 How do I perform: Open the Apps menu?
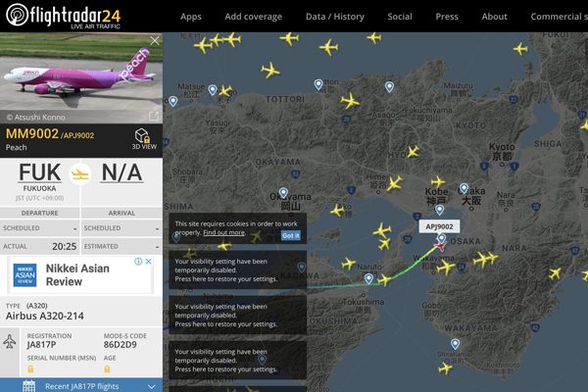(190, 17)
